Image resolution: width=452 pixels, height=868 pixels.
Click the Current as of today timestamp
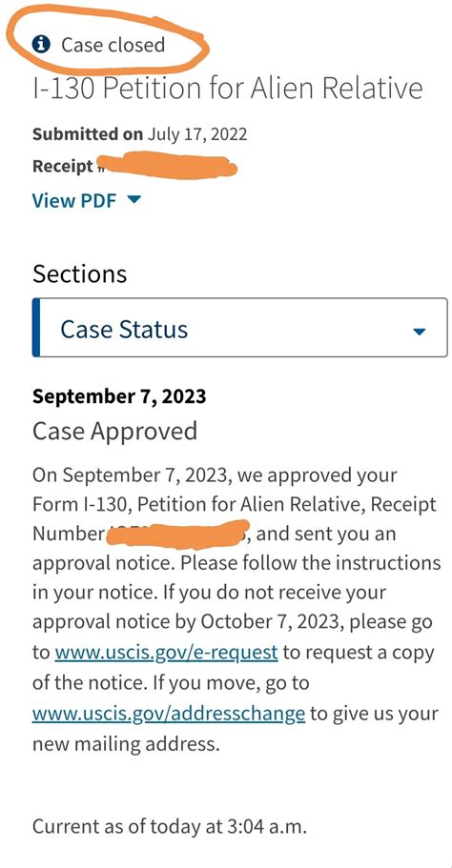tap(170, 827)
